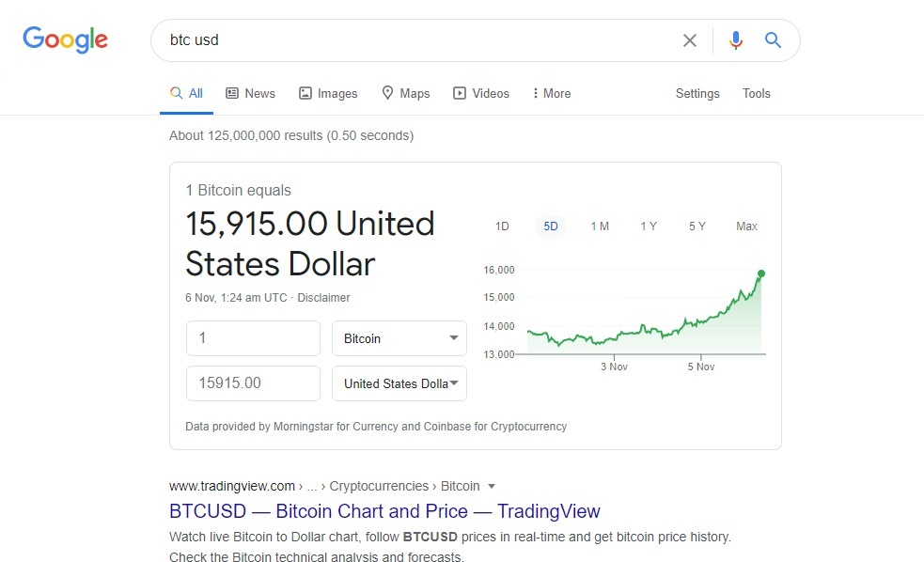
Task: Open the Bitcoin currency dropdown
Action: (x=399, y=338)
